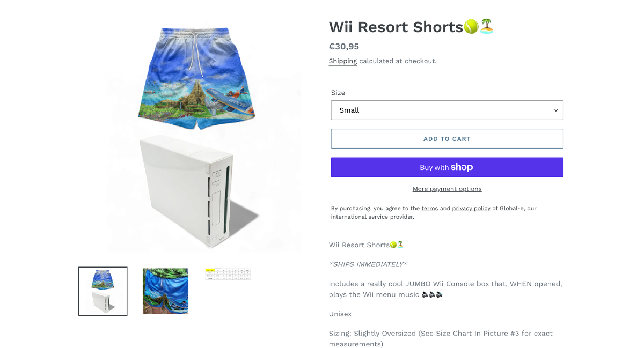Viewport: 644px width, 348px height.
Task: Follow the Shipping policy link
Action: pyautogui.click(x=343, y=61)
